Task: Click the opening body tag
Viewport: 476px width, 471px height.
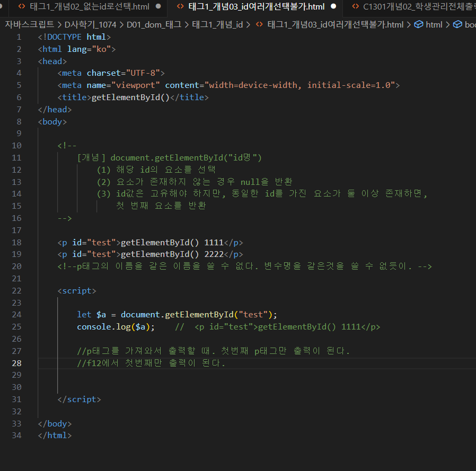Action: (52, 122)
